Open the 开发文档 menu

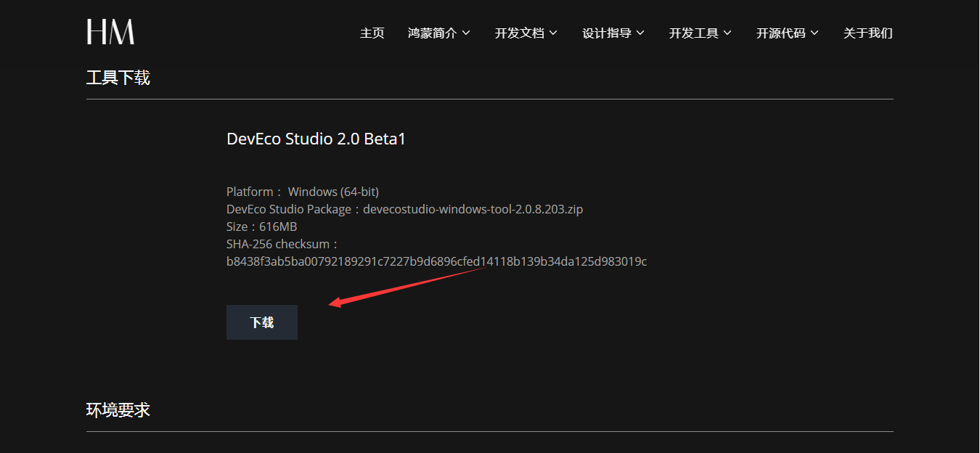(x=520, y=33)
